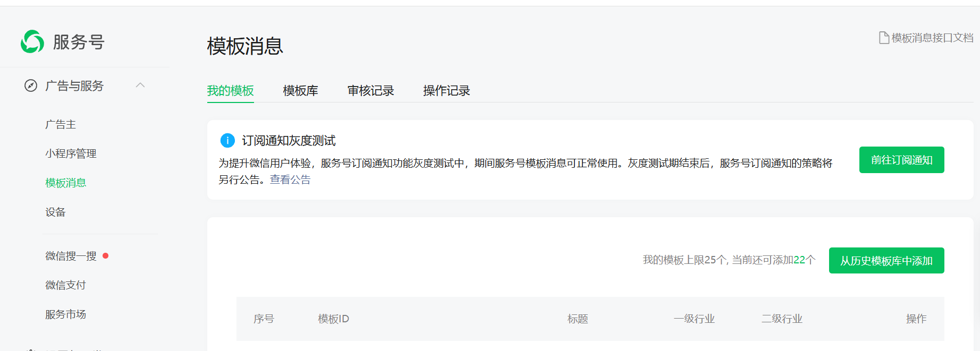Click the 序号 column header
Viewport: 980px width, 351px height.
coord(264,319)
